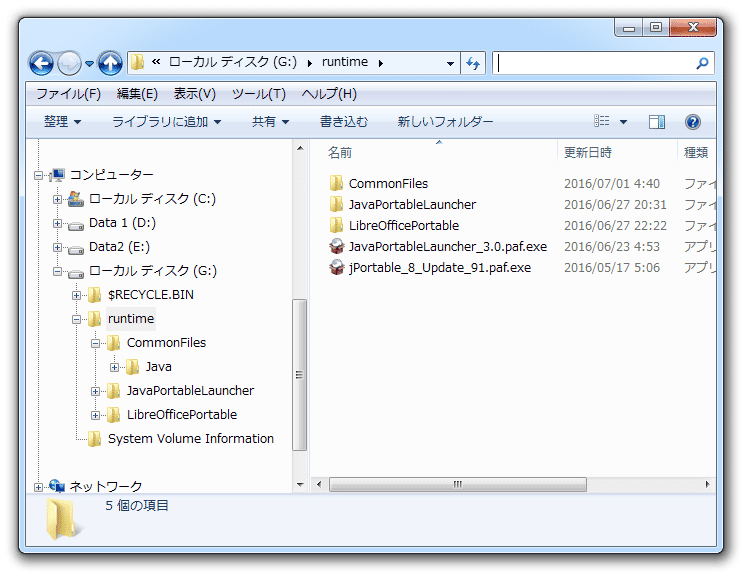This screenshot has width=746, height=576.
Task: Select Java folder in tree
Action: click(x=158, y=367)
